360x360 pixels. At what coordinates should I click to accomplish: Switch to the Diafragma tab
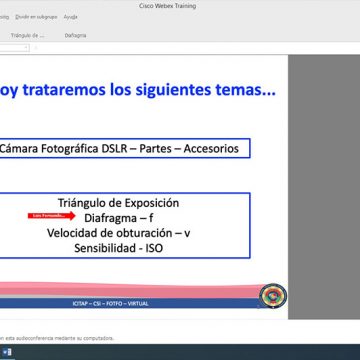click(x=76, y=35)
